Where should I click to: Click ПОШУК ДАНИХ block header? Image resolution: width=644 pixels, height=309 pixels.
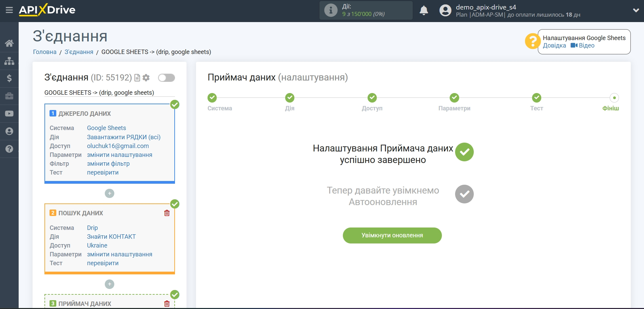[81, 213]
